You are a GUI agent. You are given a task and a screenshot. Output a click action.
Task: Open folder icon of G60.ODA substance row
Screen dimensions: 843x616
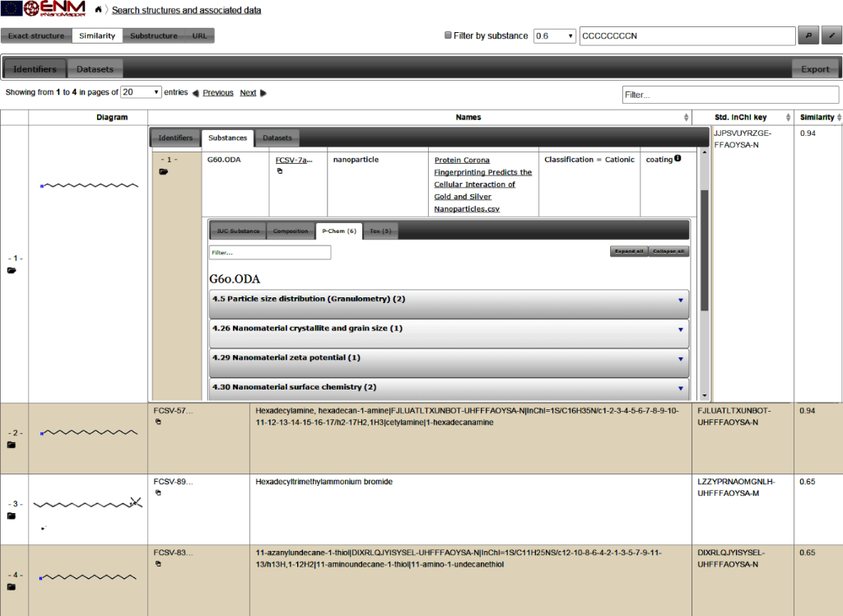(163, 171)
